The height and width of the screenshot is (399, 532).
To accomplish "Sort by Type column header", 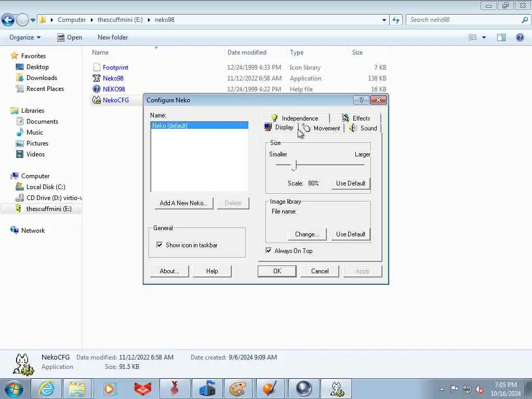I will [x=297, y=52].
